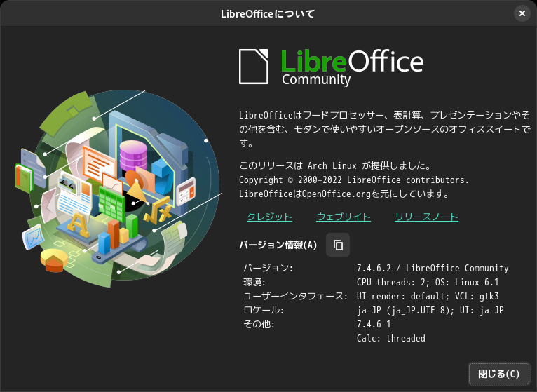Open the クレジット link
This screenshot has height=392, width=537.
[269, 217]
